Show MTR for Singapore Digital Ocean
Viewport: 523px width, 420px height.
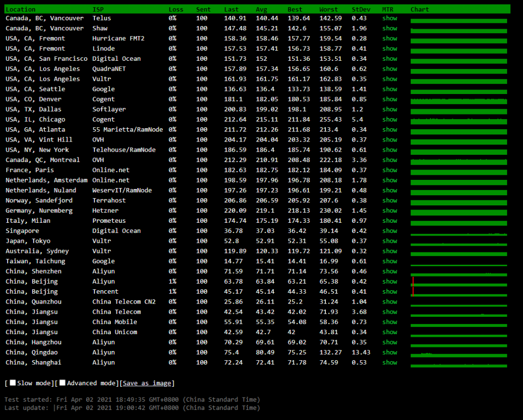pos(389,231)
